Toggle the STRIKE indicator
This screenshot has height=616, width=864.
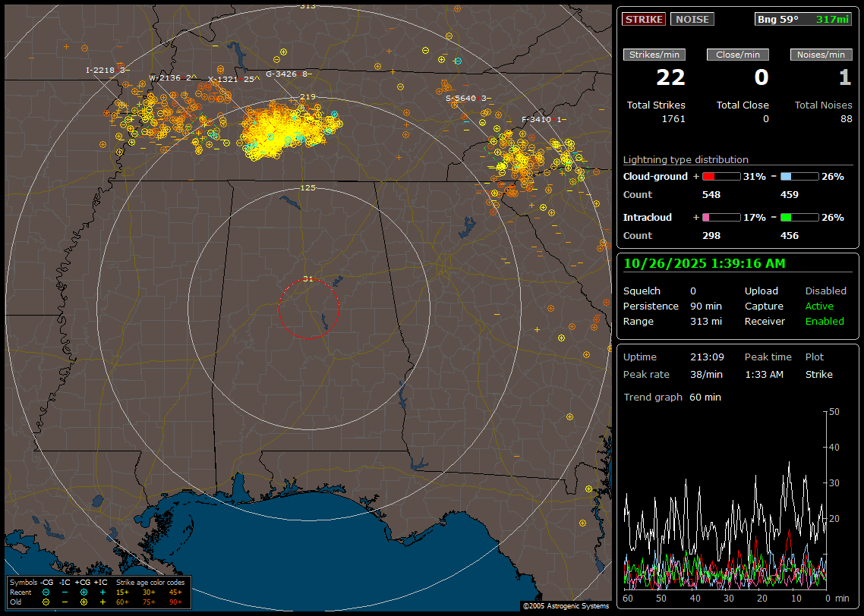(644, 19)
